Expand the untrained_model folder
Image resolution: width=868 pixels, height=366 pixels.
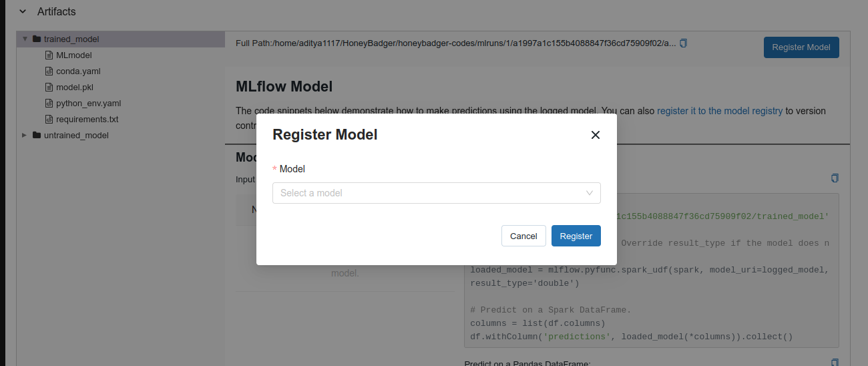[25, 135]
